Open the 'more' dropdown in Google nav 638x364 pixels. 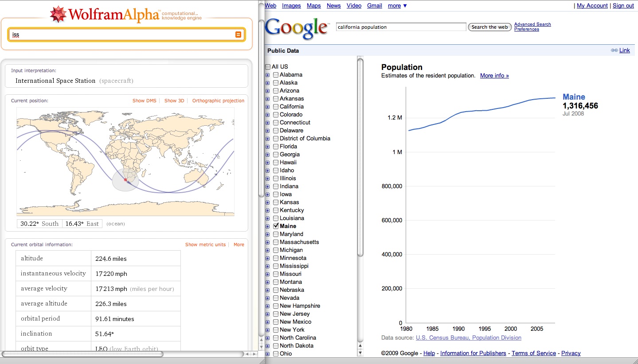[397, 6]
